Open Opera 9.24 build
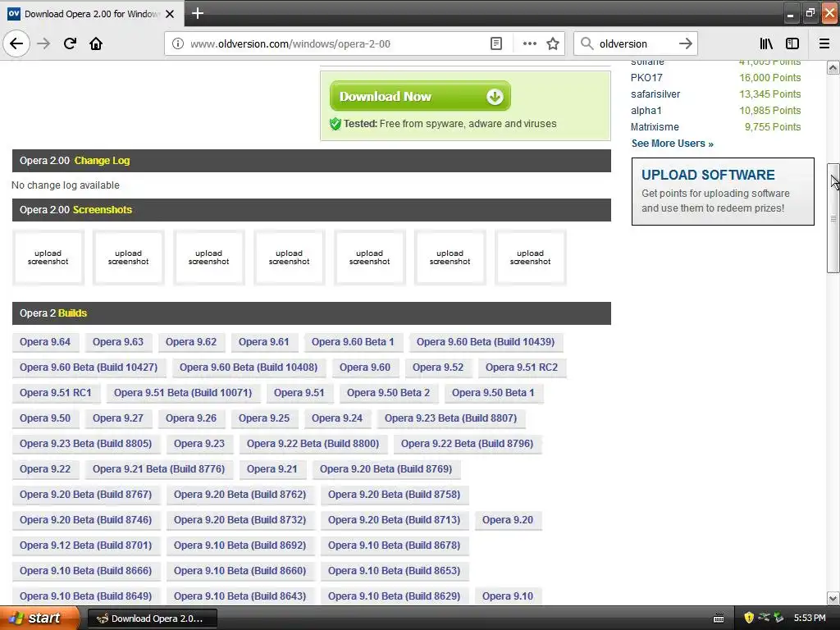The width and height of the screenshot is (840, 630). (x=336, y=418)
